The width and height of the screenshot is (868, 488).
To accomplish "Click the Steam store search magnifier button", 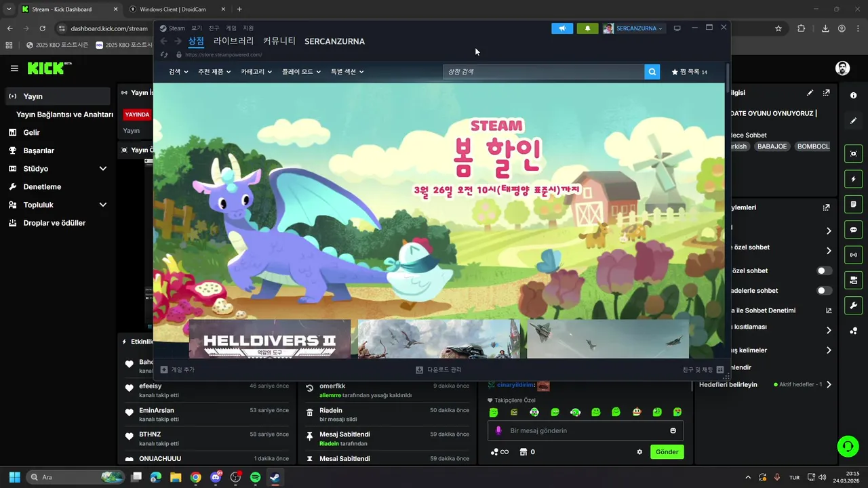I will pos(652,72).
